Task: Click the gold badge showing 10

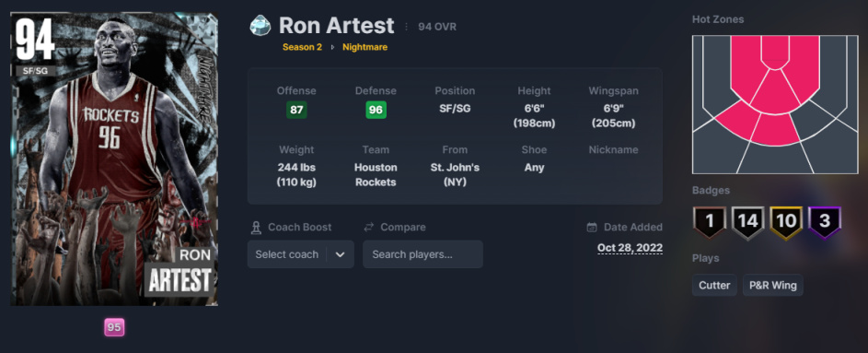Action: [x=786, y=222]
